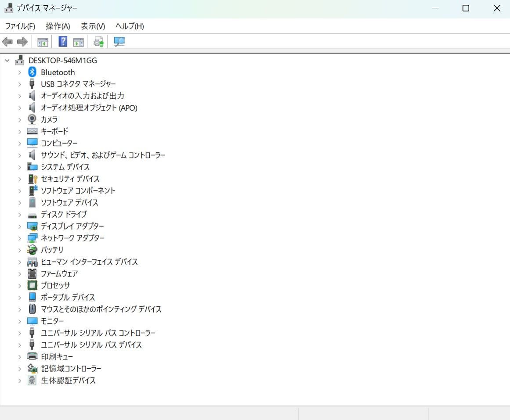Select the カメラ tree row label
Image resolution: width=510 pixels, height=420 pixels.
[x=49, y=120]
